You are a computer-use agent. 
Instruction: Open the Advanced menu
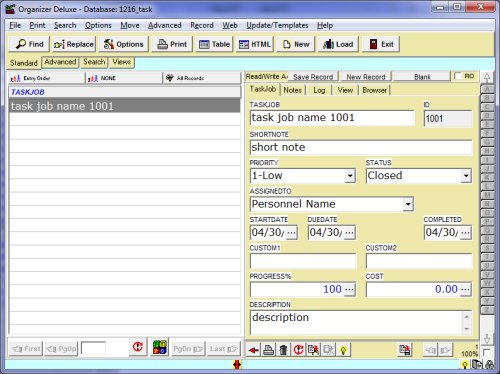[165, 25]
